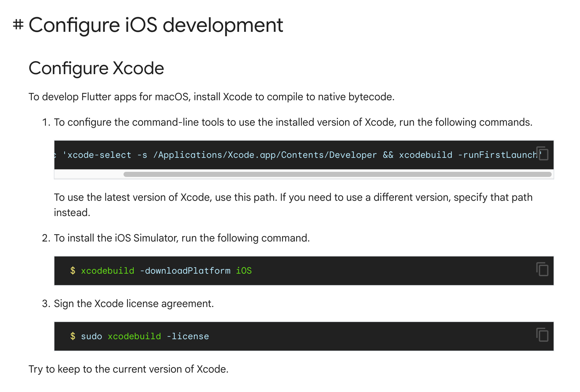Click step 2 text about installing iOS Simulator
The image size is (580, 392).
tap(182, 238)
